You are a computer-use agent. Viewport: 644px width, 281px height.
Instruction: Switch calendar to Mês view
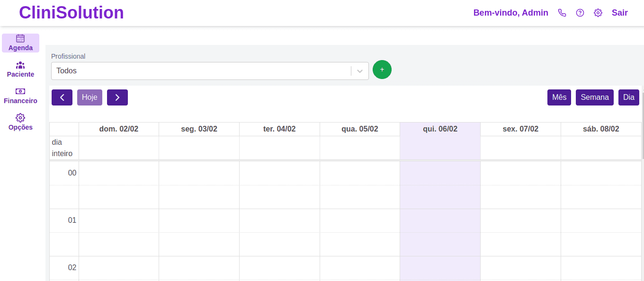coord(559,97)
